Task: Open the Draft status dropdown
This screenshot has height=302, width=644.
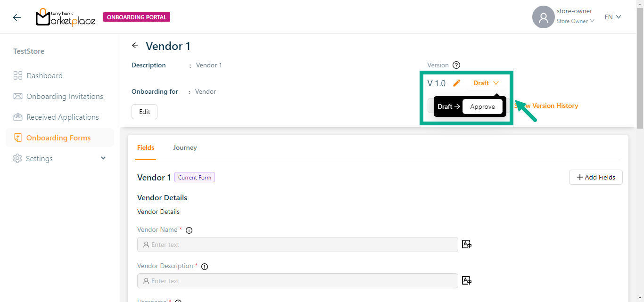Action: pyautogui.click(x=486, y=83)
